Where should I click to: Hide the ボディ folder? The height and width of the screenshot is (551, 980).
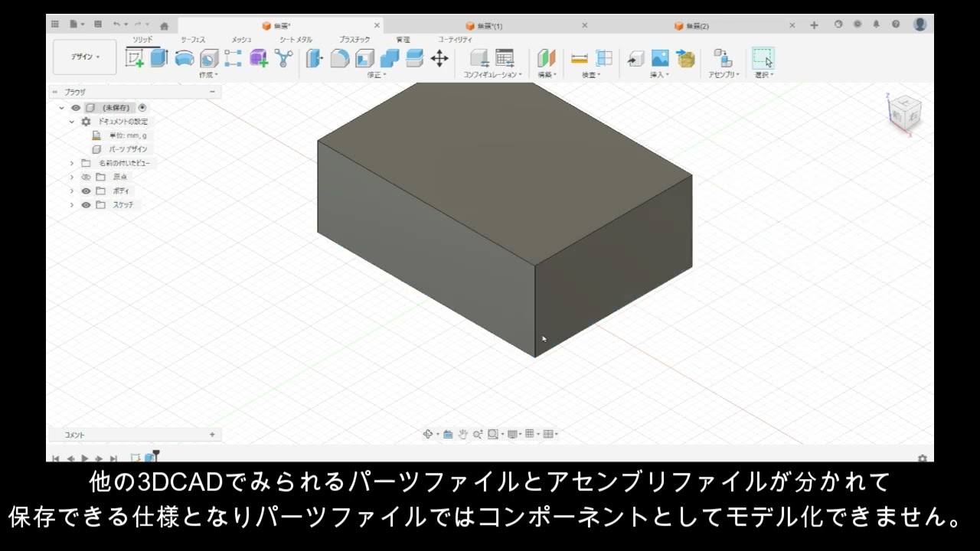coord(86,191)
